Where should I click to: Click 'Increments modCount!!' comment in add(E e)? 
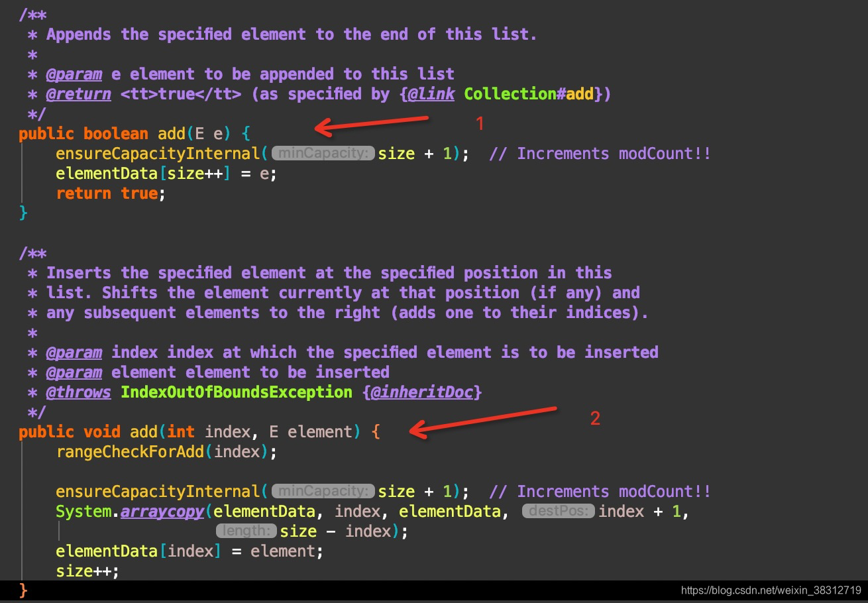600,154
